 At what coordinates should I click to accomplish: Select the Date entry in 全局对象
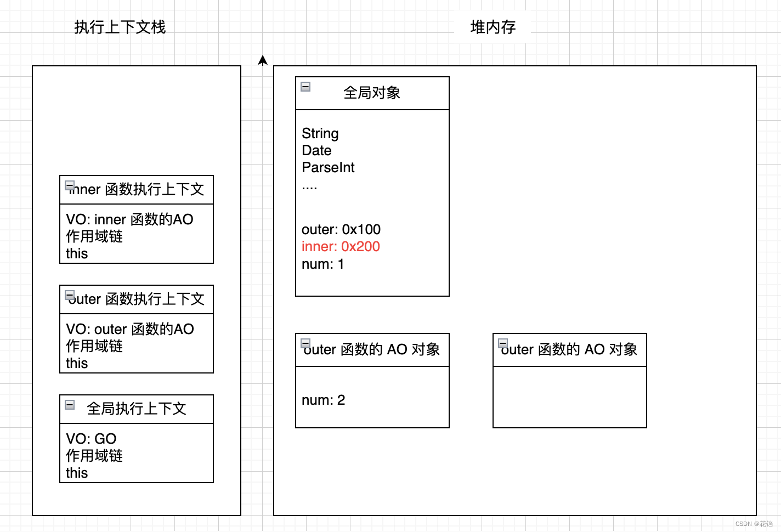coord(316,150)
